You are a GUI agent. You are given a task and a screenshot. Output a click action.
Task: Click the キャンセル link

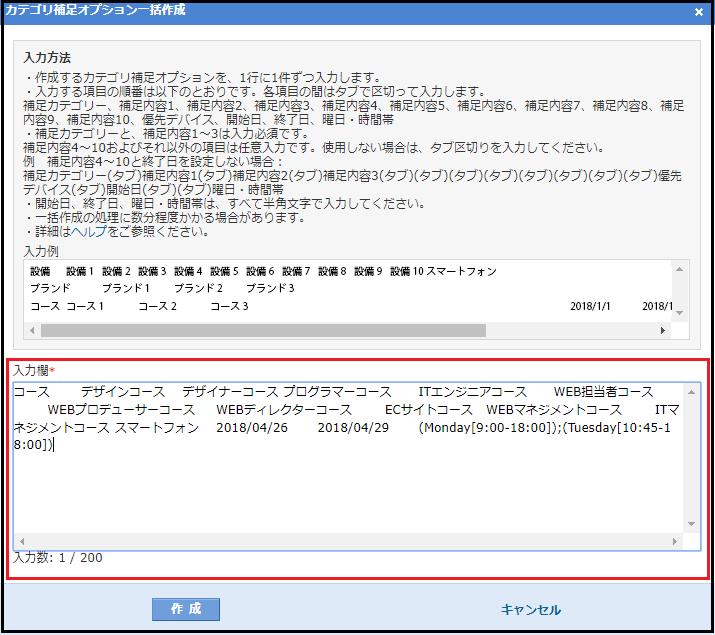pyautogui.click(x=531, y=610)
